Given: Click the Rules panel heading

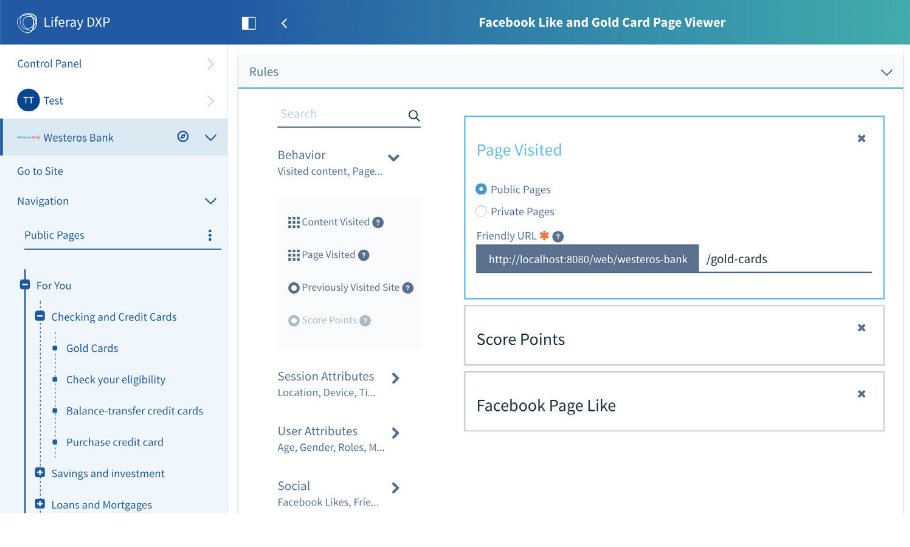Looking at the screenshot, I should (x=263, y=72).
